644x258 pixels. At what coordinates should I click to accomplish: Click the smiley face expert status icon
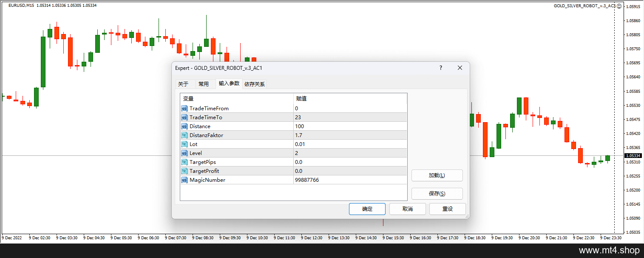[x=619, y=6]
